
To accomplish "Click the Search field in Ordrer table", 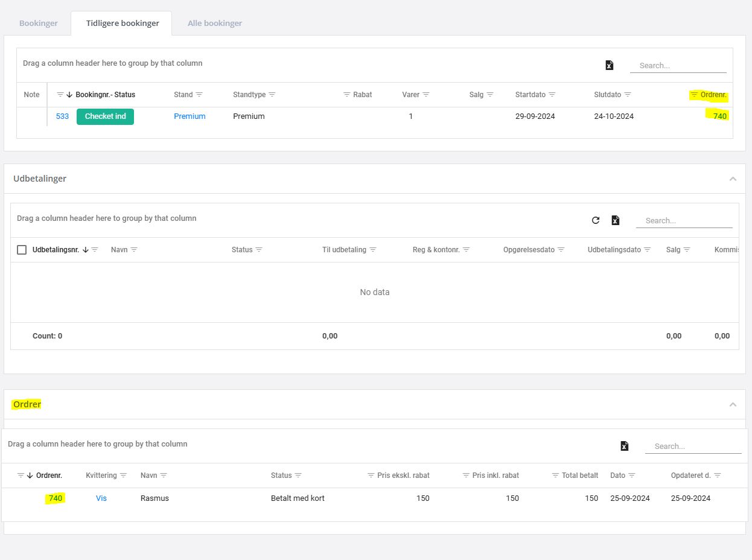I will coord(693,447).
